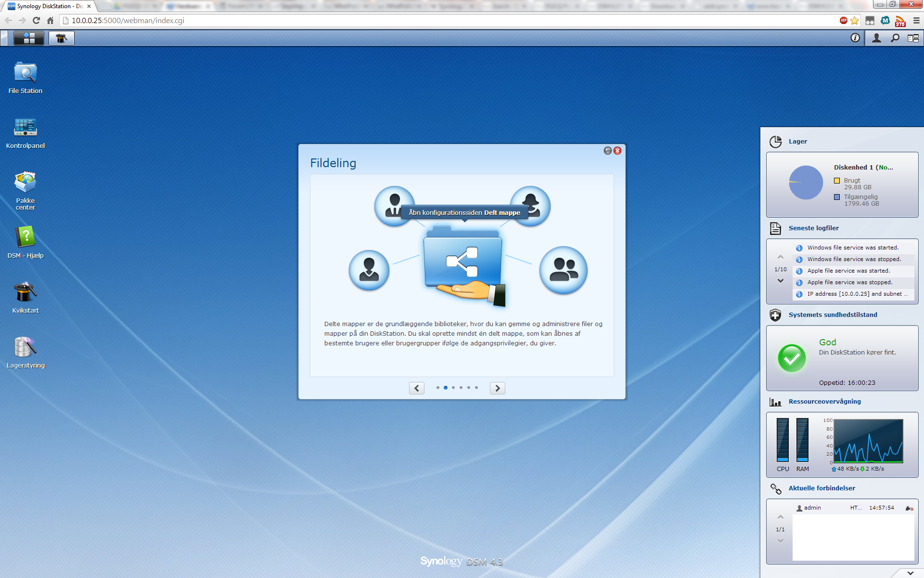Select Kvikstart taskbar item

point(62,38)
